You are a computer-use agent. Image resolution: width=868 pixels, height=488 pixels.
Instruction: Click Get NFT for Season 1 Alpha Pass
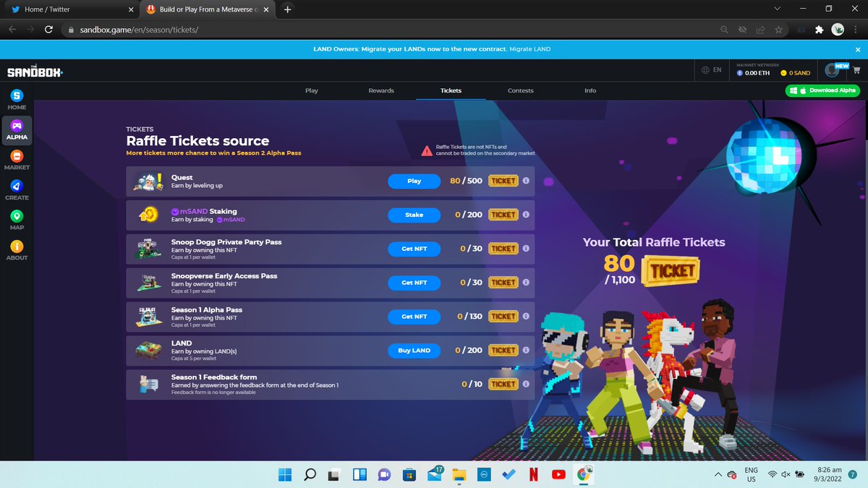coord(414,317)
